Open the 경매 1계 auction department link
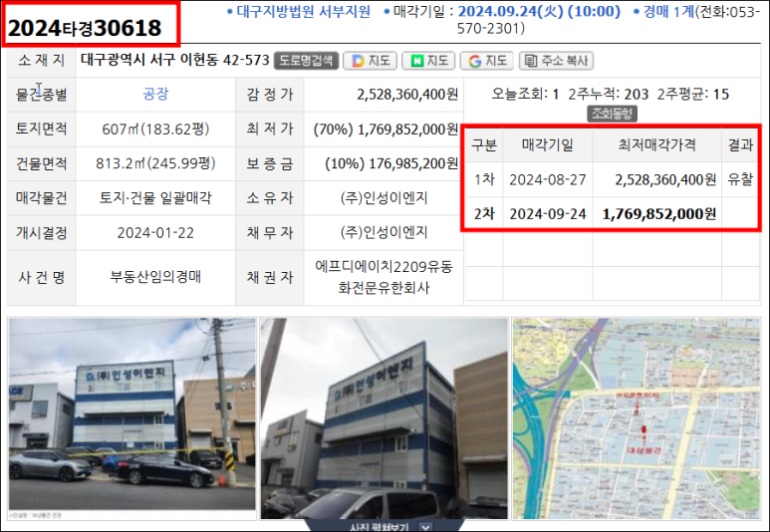Viewport: 770px width, 532px height. pos(668,11)
